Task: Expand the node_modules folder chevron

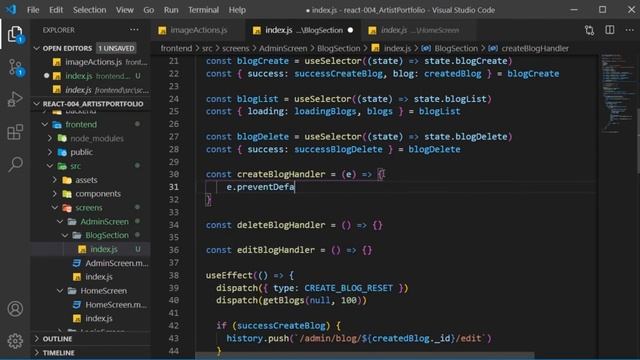Action: [x=50, y=138]
